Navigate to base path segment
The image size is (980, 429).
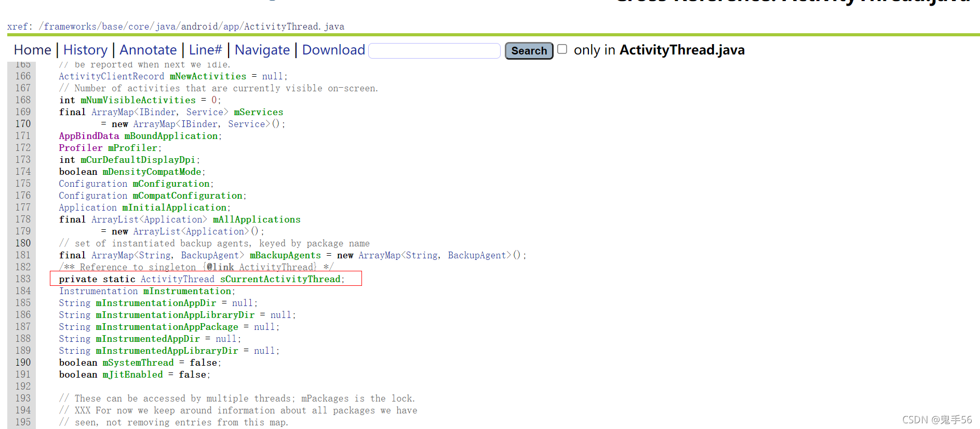(112, 26)
